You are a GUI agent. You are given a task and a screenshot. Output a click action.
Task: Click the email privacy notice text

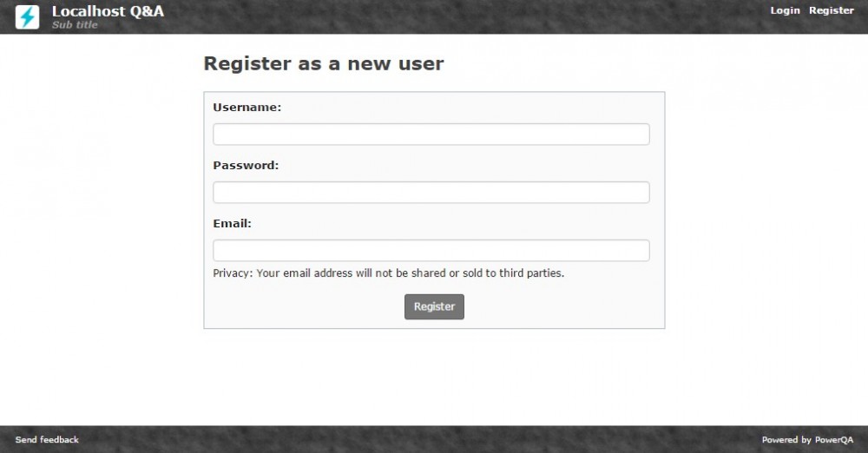[x=389, y=273]
